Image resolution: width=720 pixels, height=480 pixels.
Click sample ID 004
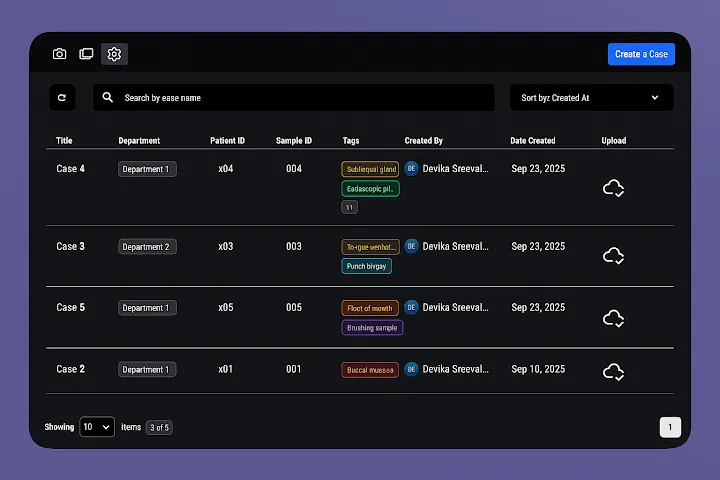coord(294,169)
